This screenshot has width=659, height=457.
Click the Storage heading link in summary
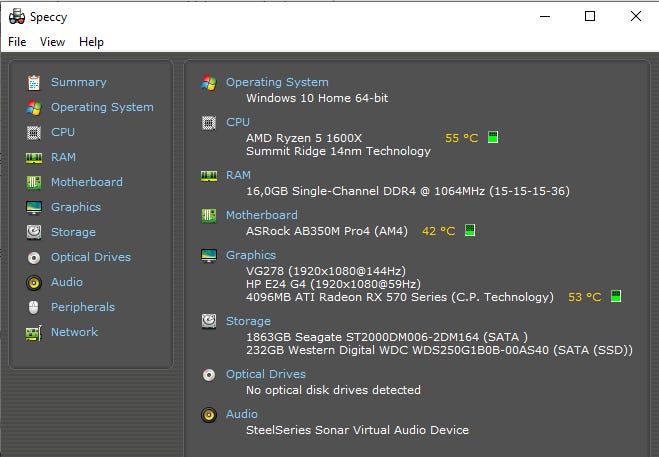pyautogui.click(x=248, y=321)
